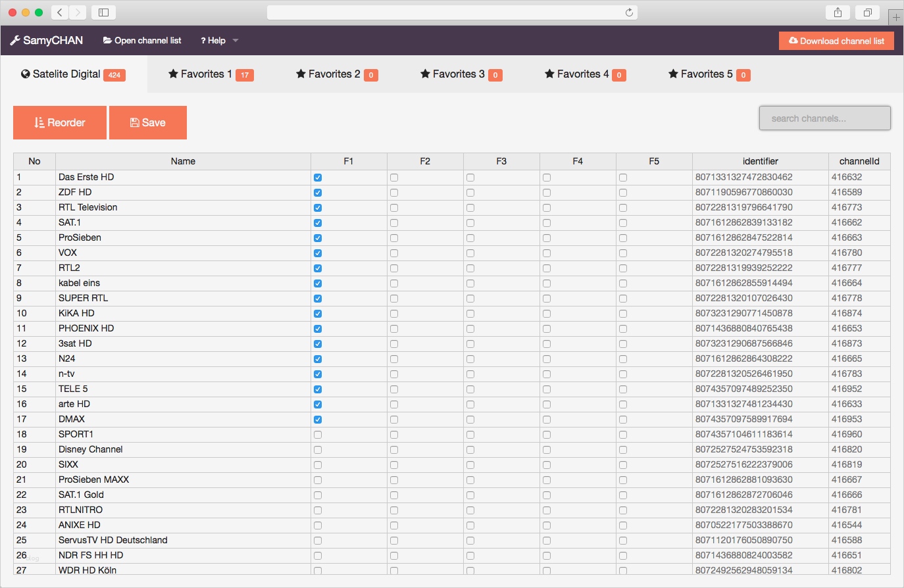904x588 pixels.
Task: Click the new tab plus icon in Safari
Action: pyautogui.click(x=896, y=16)
